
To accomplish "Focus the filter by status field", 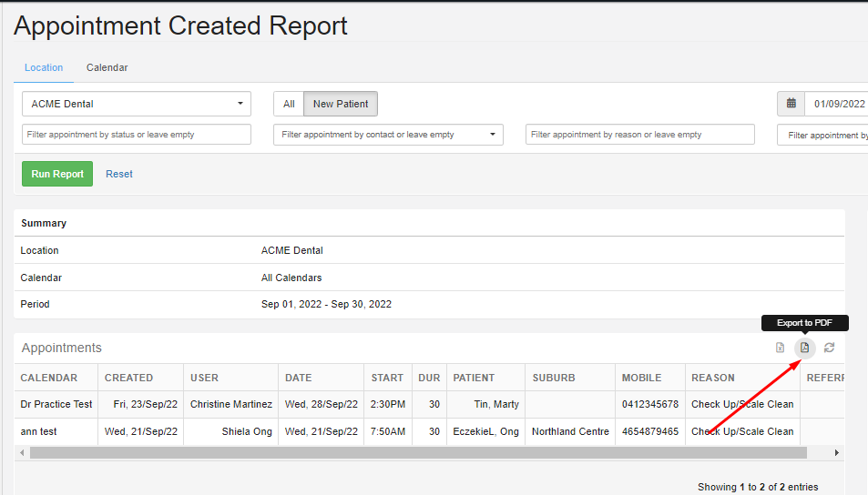I will pyautogui.click(x=137, y=135).
